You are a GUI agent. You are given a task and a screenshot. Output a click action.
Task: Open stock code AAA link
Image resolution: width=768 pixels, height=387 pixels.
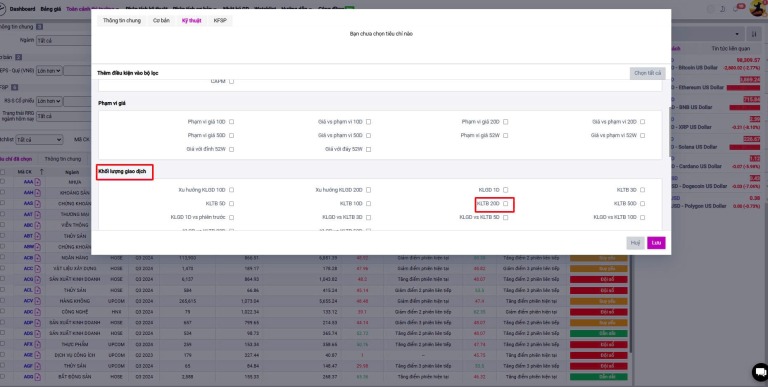click(x=28, y=182)
